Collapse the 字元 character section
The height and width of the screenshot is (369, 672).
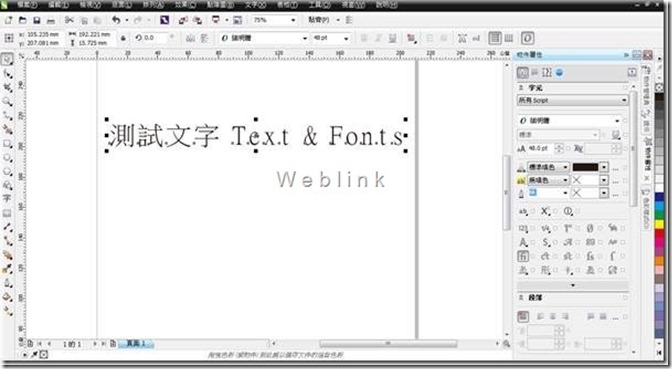pos(521,88)
